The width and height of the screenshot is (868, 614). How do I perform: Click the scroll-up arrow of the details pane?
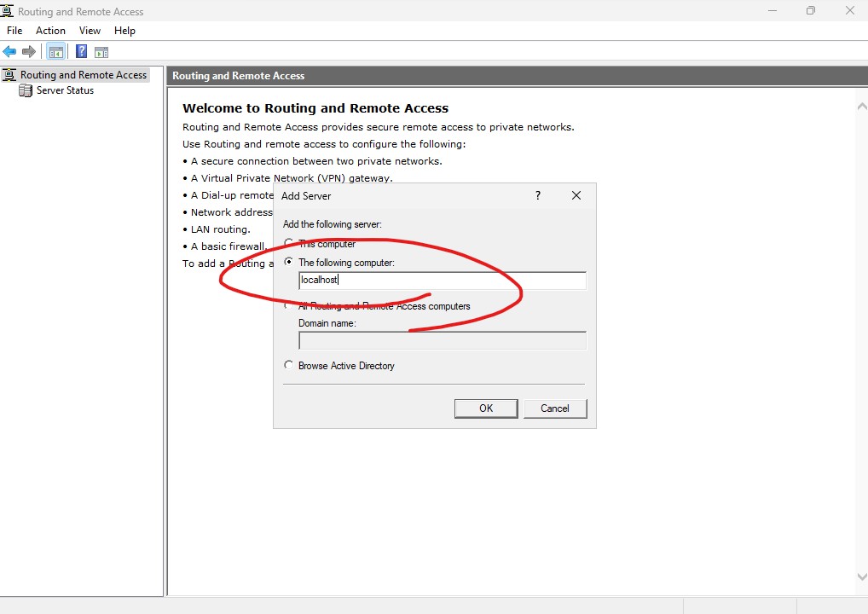click(860, 106)
